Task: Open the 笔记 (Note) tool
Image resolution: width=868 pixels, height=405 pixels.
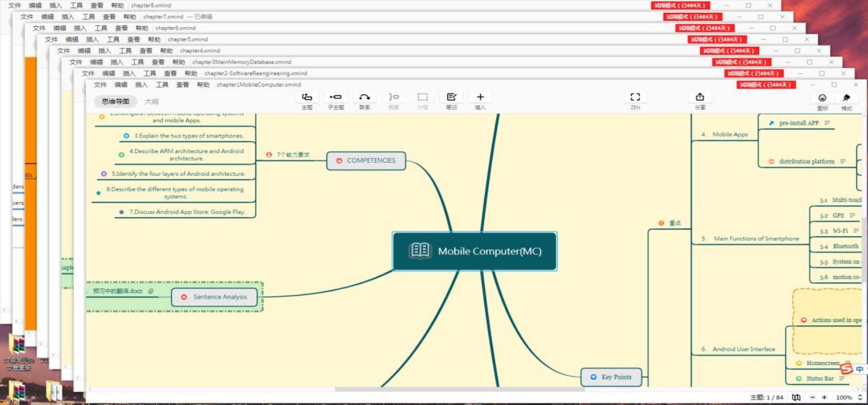Action: coord(451,97)
